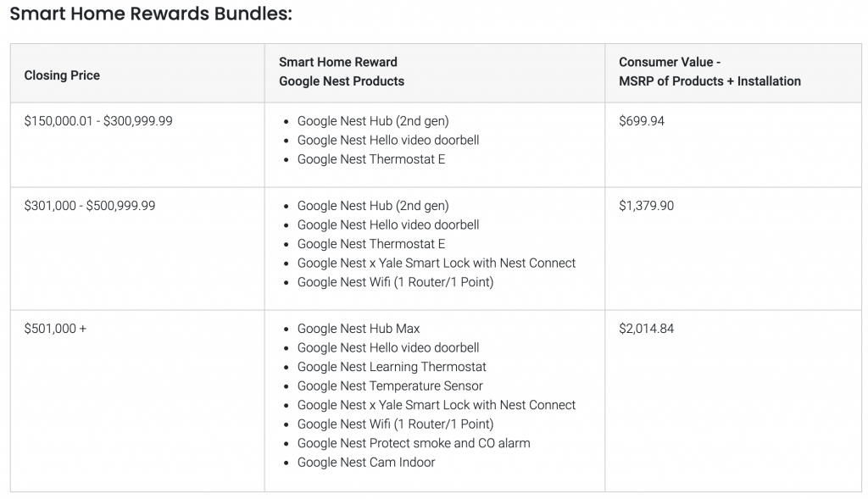Viewport: 868px width, 499px height.
Task: Click 'Google Nest Wifi (1 Router/1 Point)' in $1,379.90 row
Action: (395, 282)
